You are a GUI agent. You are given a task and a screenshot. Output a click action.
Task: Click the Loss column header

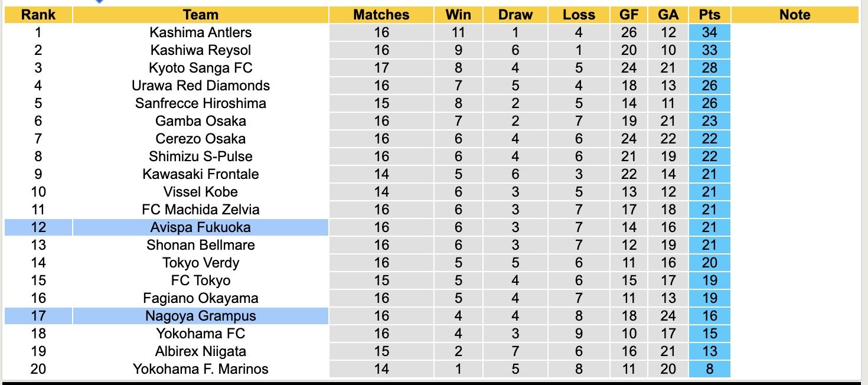click(579, 15)
